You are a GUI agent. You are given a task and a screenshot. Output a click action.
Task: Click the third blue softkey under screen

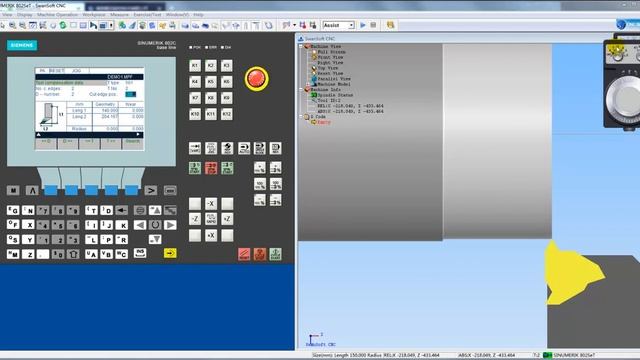pyautogui.click(x=91, y=190)
